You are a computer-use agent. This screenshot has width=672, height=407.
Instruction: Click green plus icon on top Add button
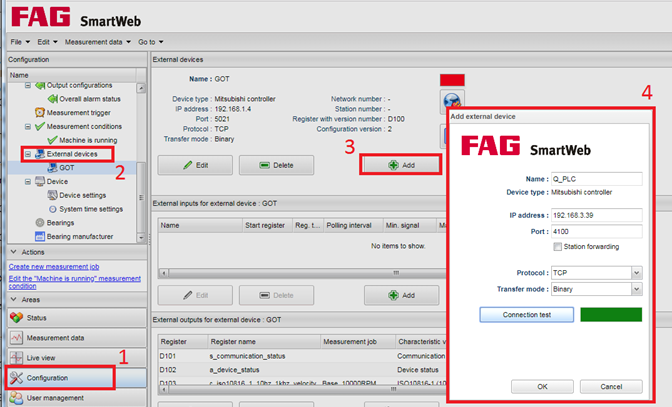coord(393,165)
